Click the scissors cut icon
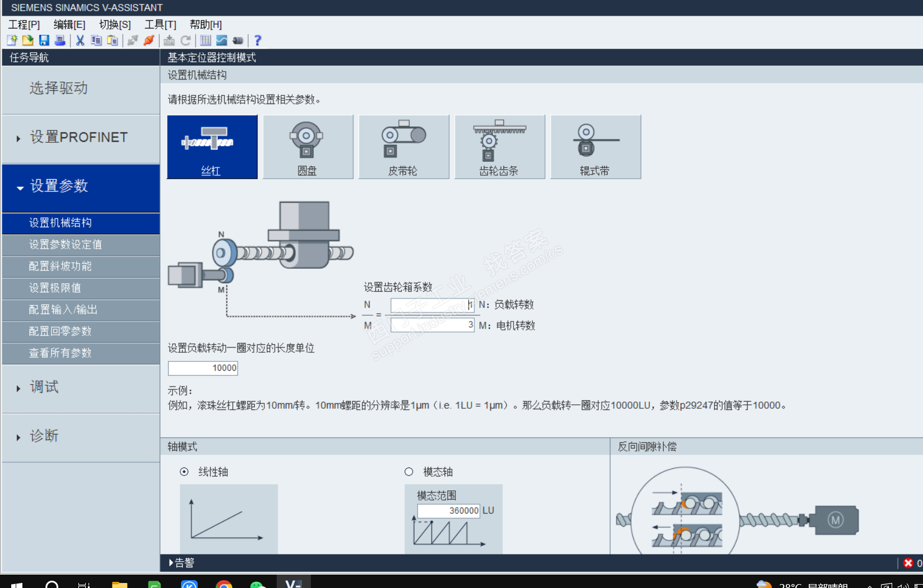The image size is (923, 588). (x=80, y=40)
